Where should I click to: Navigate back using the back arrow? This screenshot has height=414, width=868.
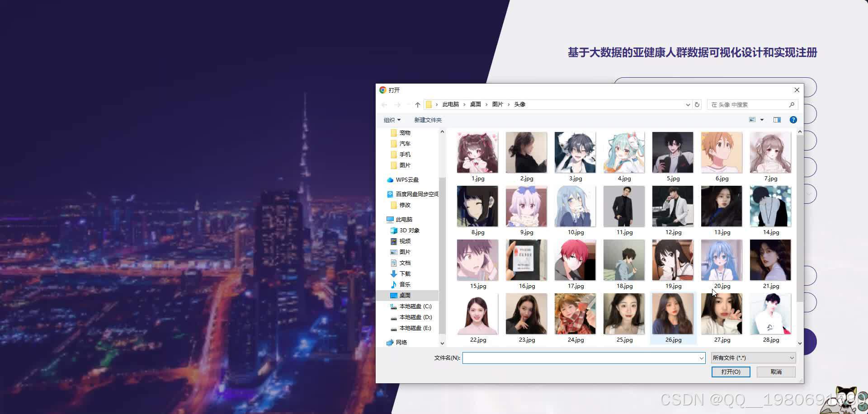click(x=384, y=104)
